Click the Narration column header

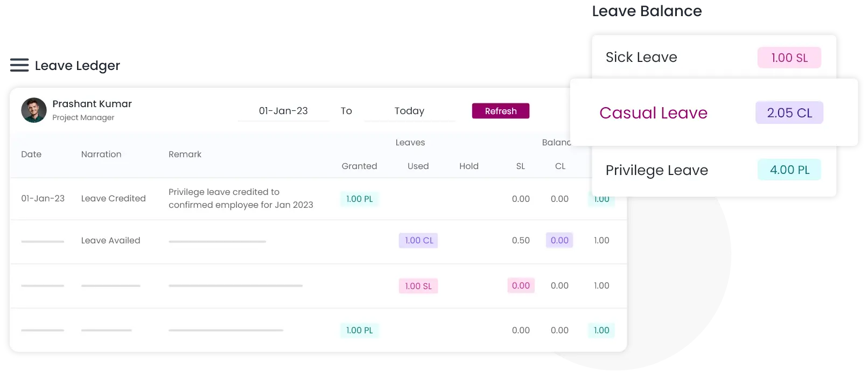(101, 154)
